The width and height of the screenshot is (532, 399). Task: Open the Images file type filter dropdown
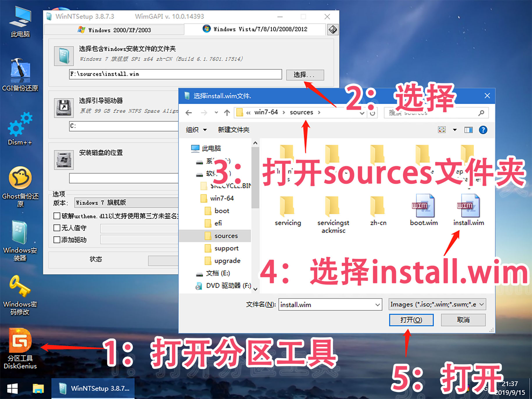(437, 304)
